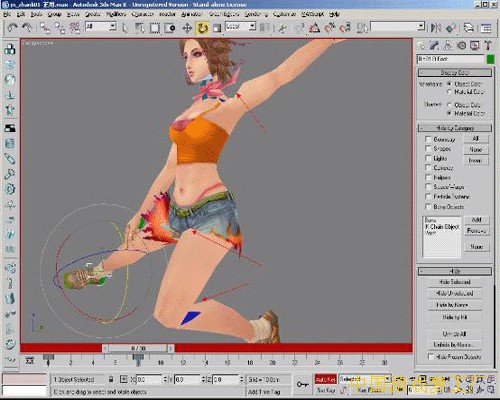
Task: Activate the Select and Scale tool
Action: point(217,28)
